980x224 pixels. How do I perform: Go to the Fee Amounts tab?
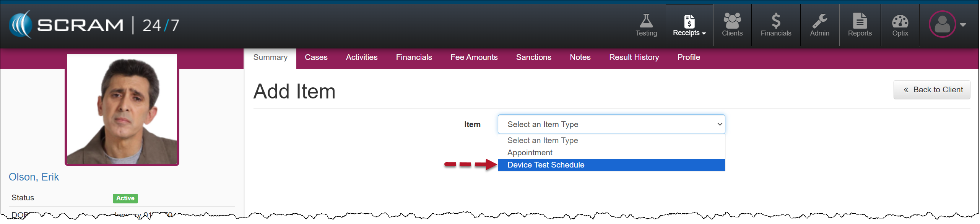click(x=474, y=57)
